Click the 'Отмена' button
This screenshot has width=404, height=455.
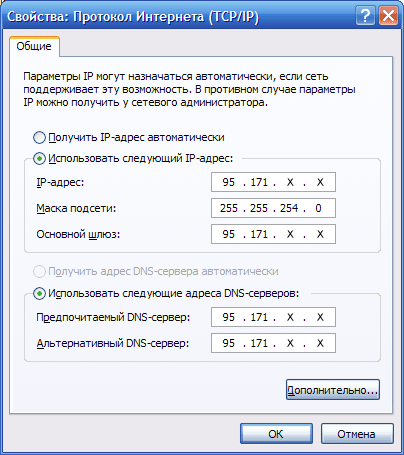(x=357, y=434)
